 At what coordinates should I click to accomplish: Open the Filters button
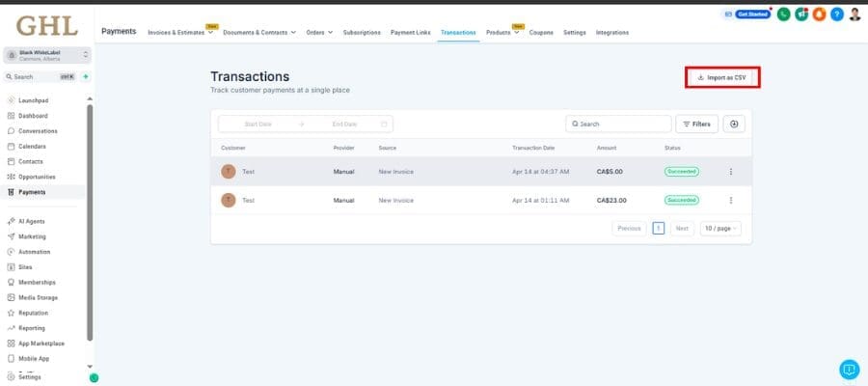(x=697, y=124)
